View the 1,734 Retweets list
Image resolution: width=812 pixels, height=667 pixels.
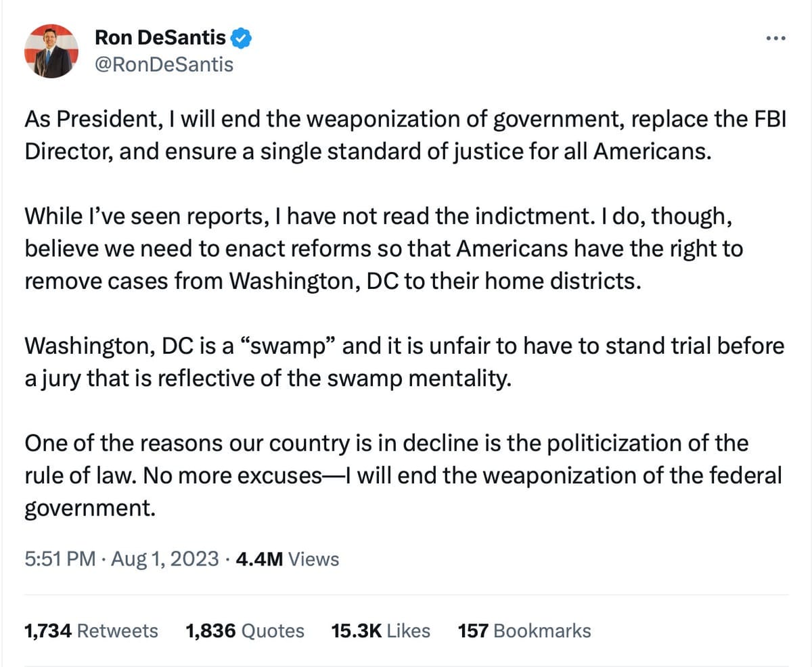91,630
